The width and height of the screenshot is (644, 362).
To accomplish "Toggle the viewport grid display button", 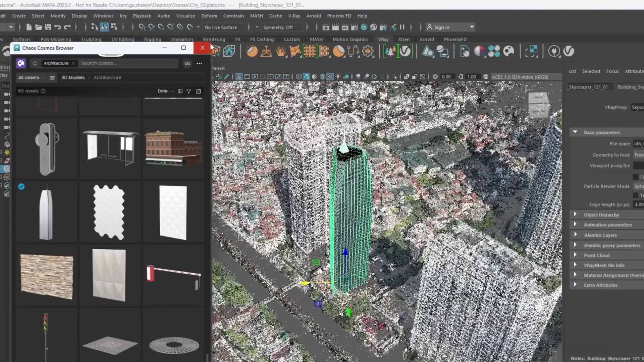I will pos(239,77).
